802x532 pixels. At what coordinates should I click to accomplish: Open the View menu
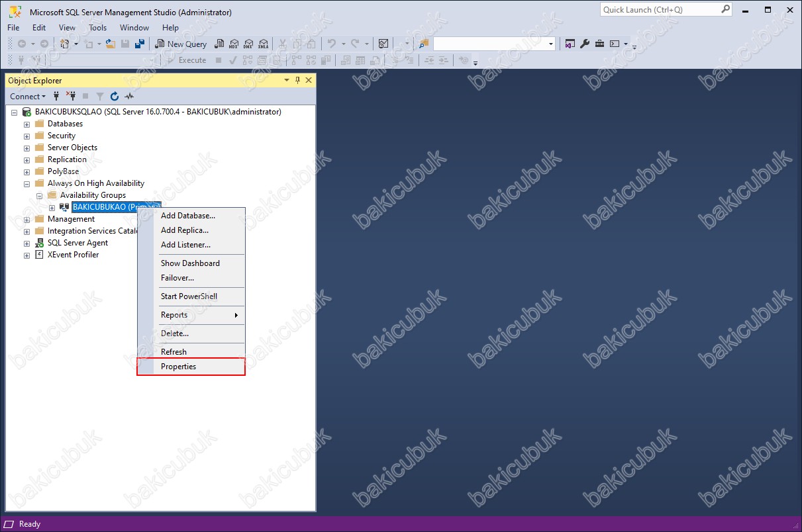coord(67,28)
